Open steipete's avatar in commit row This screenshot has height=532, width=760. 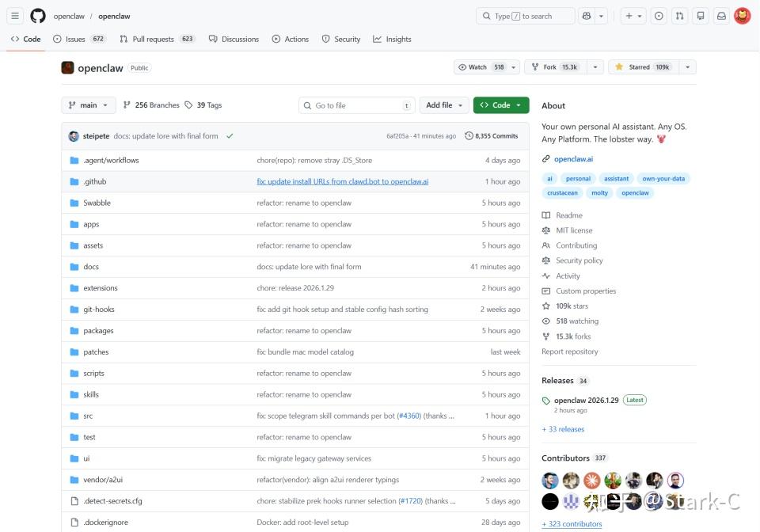pyautogui.click(x=74, y=136)
